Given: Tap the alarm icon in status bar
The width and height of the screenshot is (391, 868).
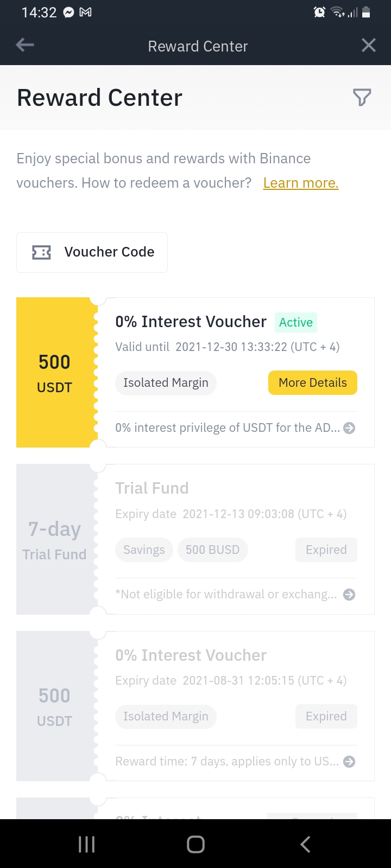Looking at the screenshot, I should (x=319, y=12).
